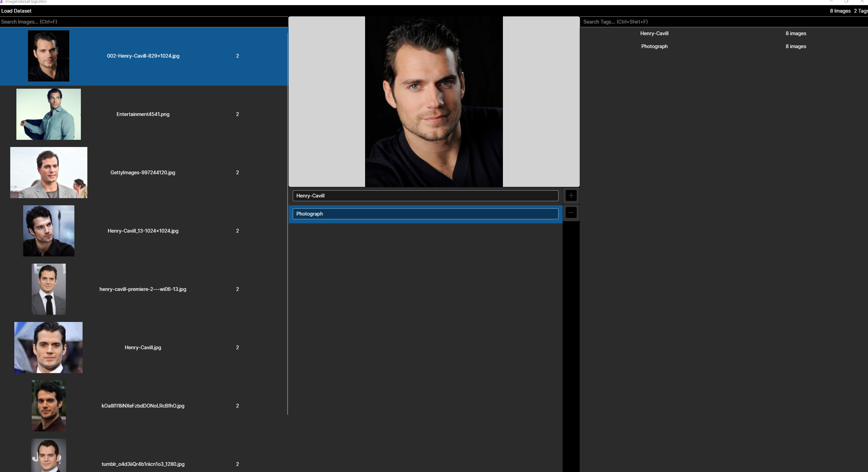The width and height of the screenshot is (868, 472).
Task: Select the Photograph tag in tag list
Action: (x=654, y=46)
